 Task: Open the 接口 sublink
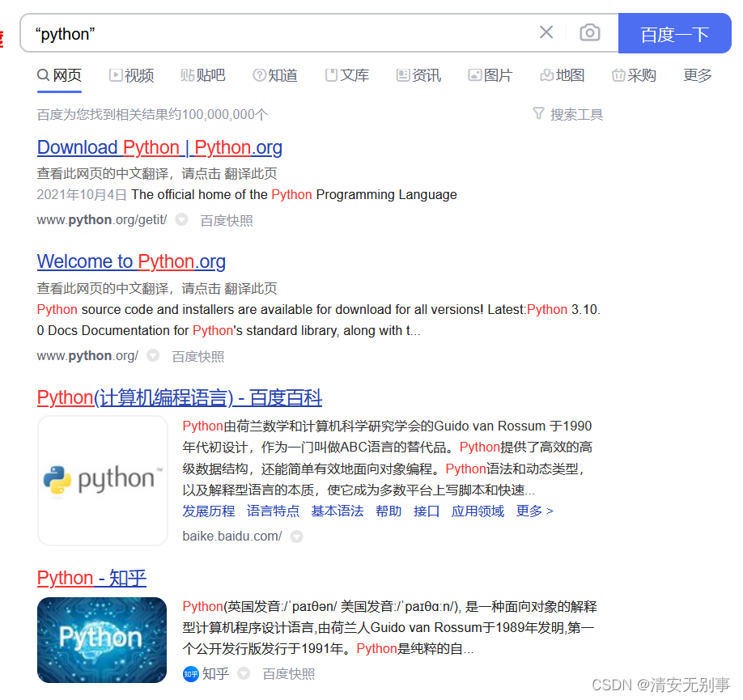(x=427, y=511)
